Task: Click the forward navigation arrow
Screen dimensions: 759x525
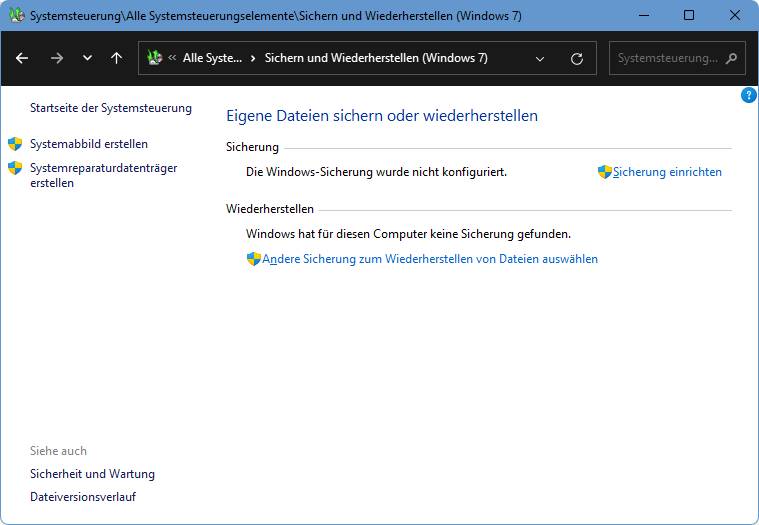Action: click(x=57, y=59)
